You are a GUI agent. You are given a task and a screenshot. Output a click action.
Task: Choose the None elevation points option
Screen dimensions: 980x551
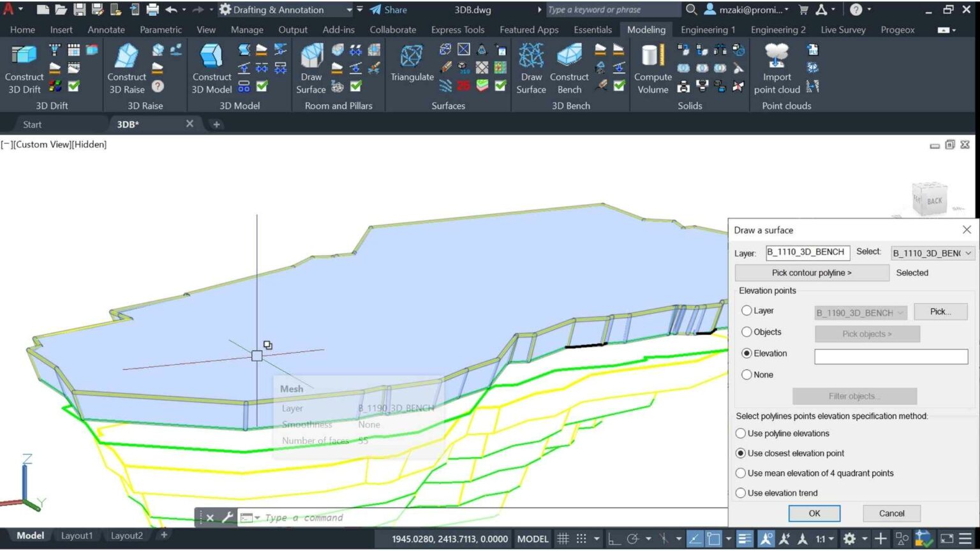pos(746,375)
